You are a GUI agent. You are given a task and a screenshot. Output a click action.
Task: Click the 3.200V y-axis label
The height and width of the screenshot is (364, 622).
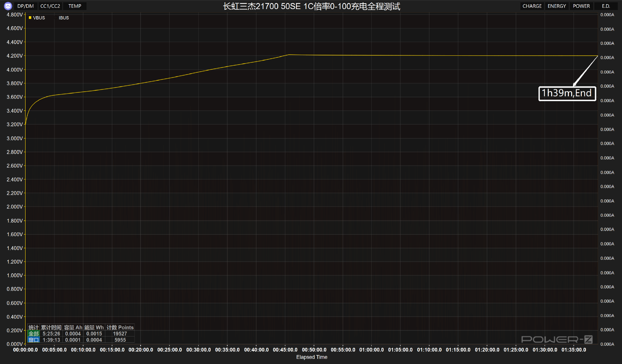point(15,124)
